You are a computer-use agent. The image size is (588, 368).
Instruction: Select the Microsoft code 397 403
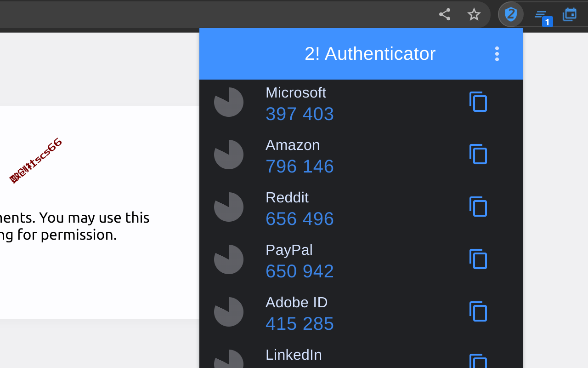point(300,114)
